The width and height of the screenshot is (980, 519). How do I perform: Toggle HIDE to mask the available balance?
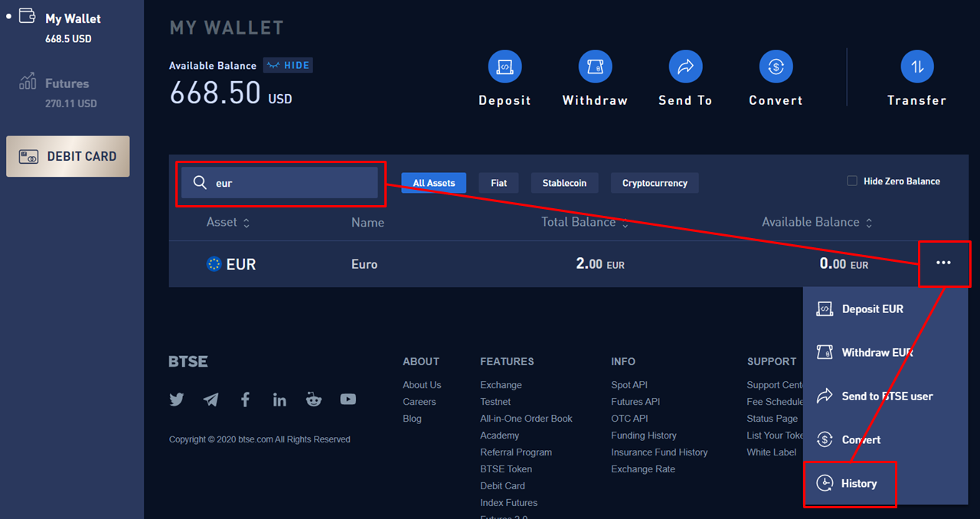click(287, 65)
